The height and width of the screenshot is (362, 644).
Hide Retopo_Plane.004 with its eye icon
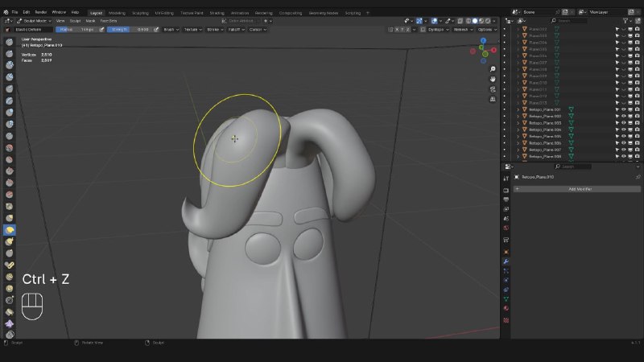pos(623,130)
